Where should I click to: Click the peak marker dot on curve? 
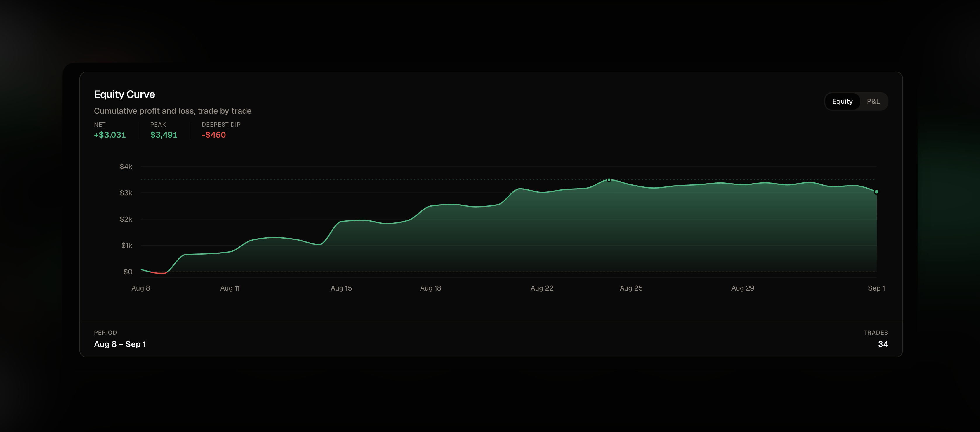[x=609, y=180]
